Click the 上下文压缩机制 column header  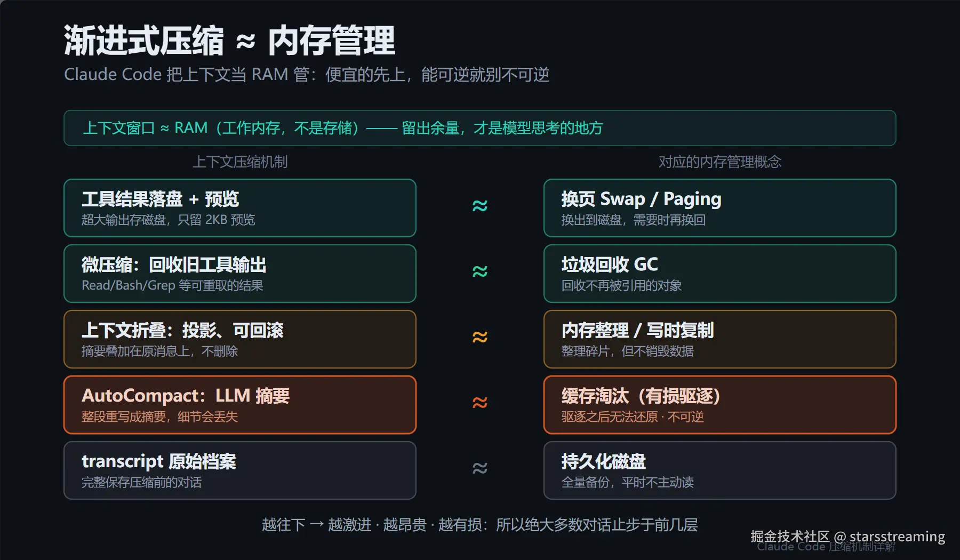coord(240,162)
